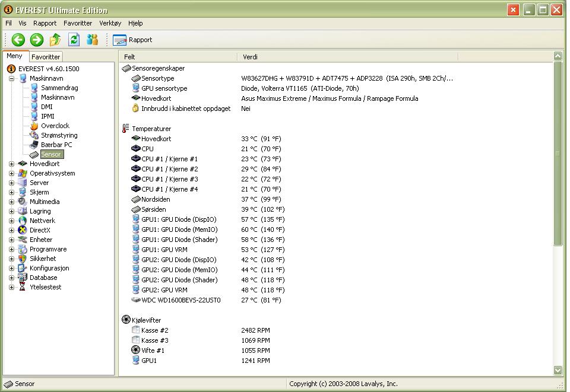Screen dimensions: 570x392
Task: Go forward with the green right arrow
Action: pyautogui.click(x=37, y=40)
